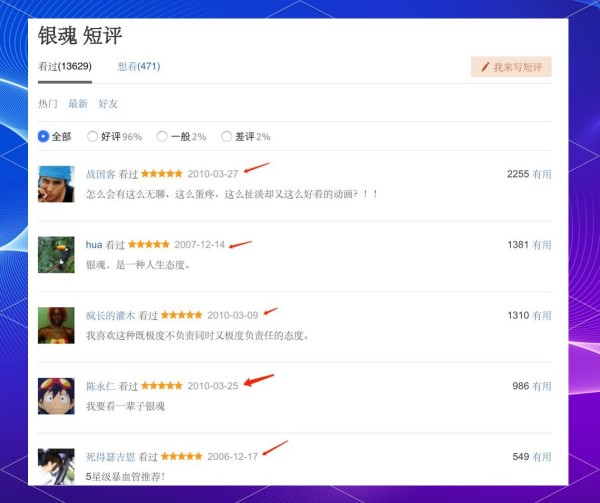
Task: Select the 差评 2% radio button
Action: 226,136
